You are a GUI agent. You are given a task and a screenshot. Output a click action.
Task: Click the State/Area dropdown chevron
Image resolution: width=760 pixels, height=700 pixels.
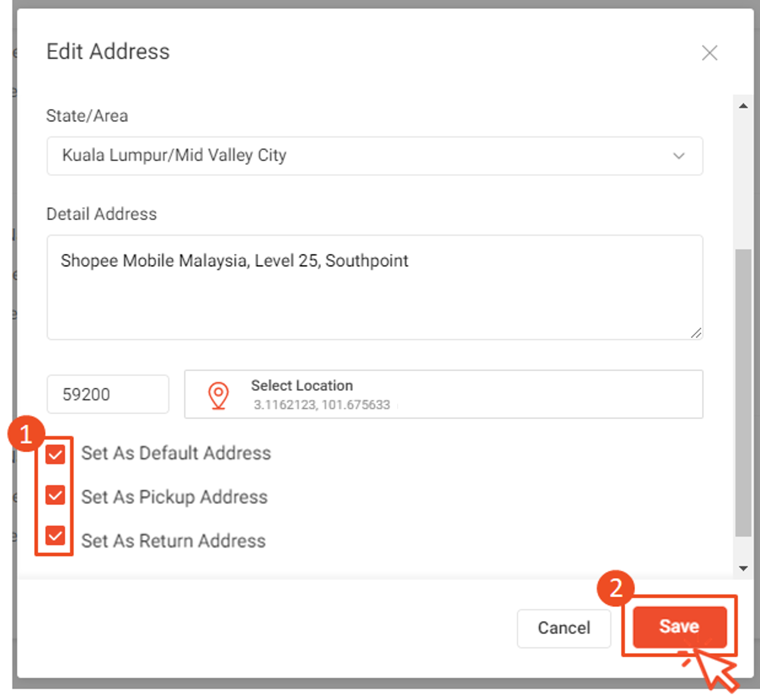(679, 156)
